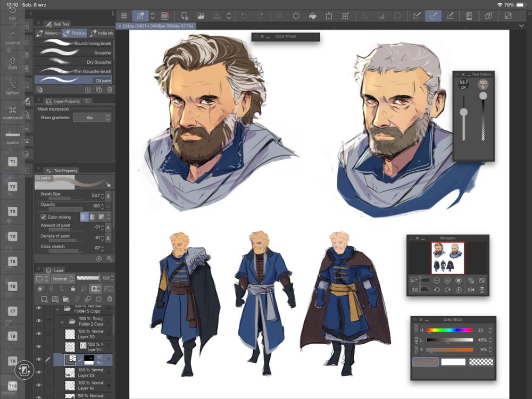Click the Open file folder icon
This screenshot has width=532, height=399.
tap(201, 16)
